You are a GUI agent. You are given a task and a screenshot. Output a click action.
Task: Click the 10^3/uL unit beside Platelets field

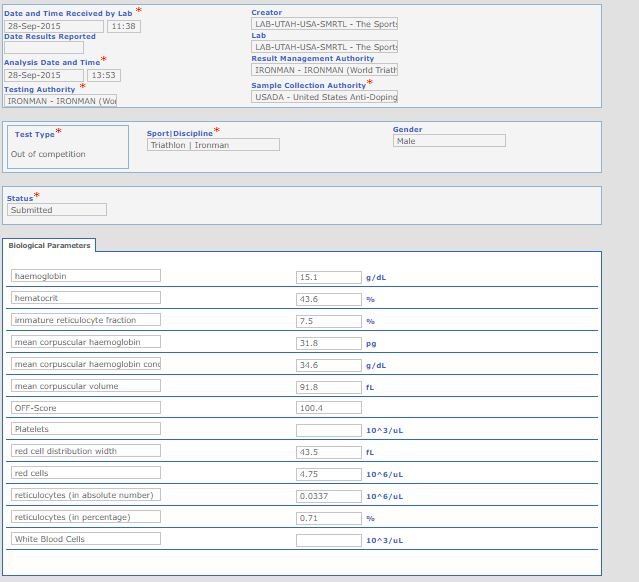pos(384,431)
